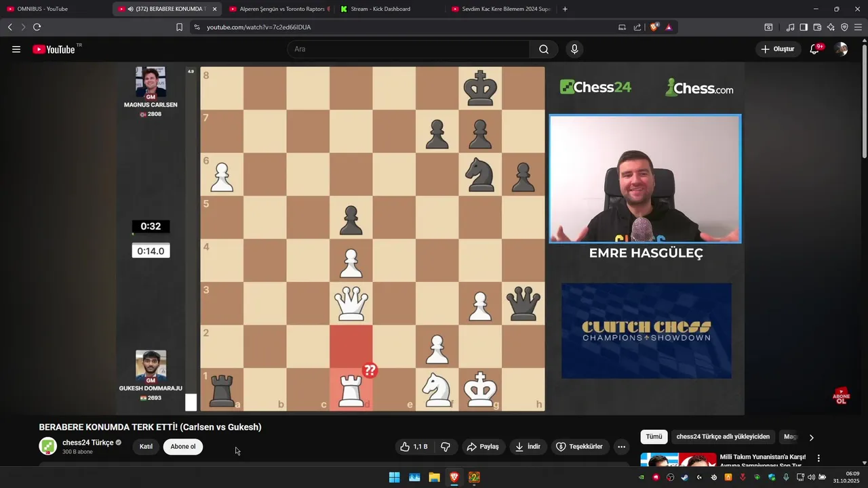This screenshot has width=868, height=488.
Task: Select chess24 Türkçe adlı yükleyiciden chip
Action: 723,437
